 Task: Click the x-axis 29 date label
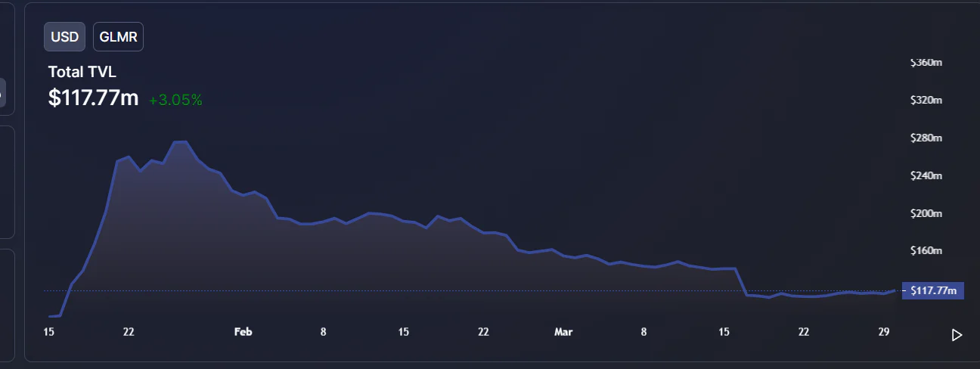point(883,331)
